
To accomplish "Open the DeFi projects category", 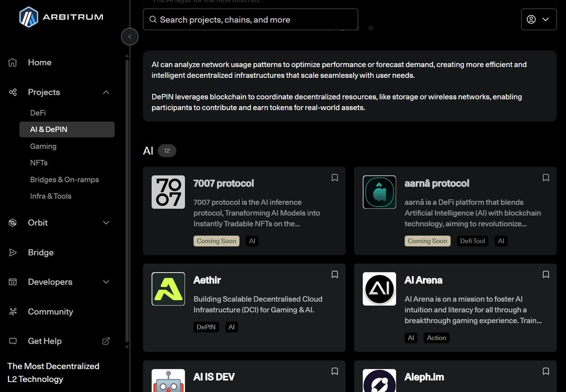I will tap(38, 113).
